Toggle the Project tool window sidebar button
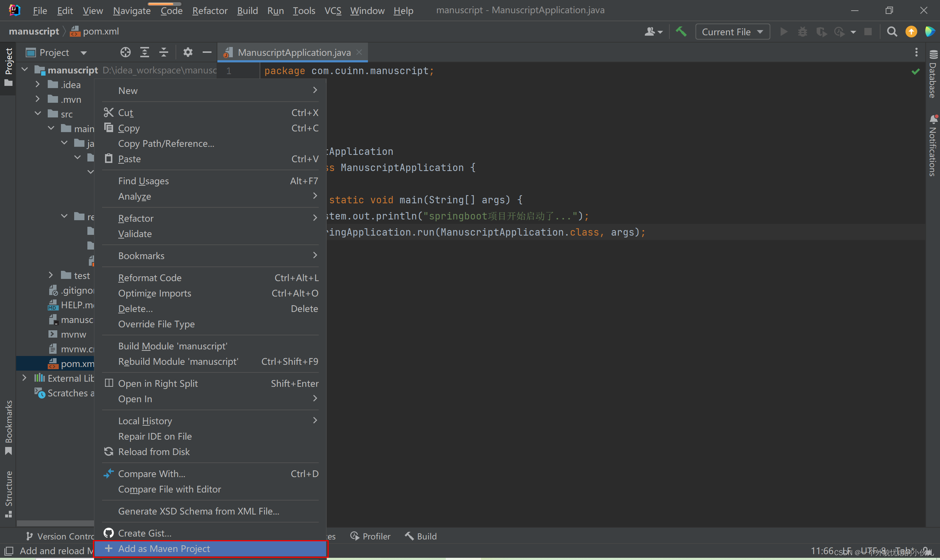This screenshot has width=940, height=560. tap(8, 66)
